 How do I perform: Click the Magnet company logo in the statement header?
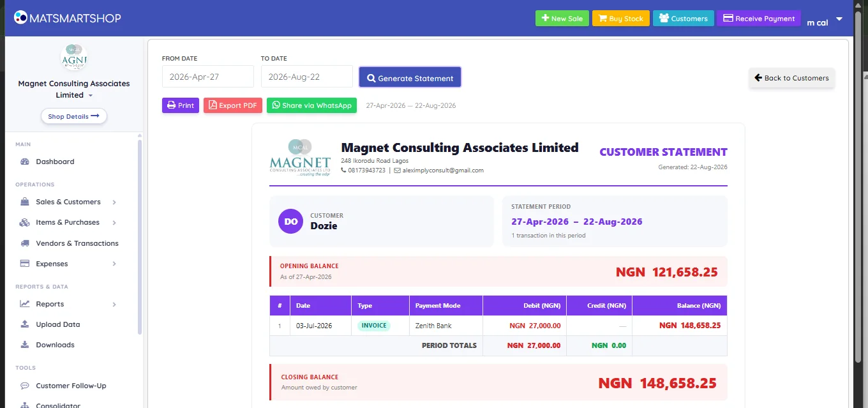point(300,158)
